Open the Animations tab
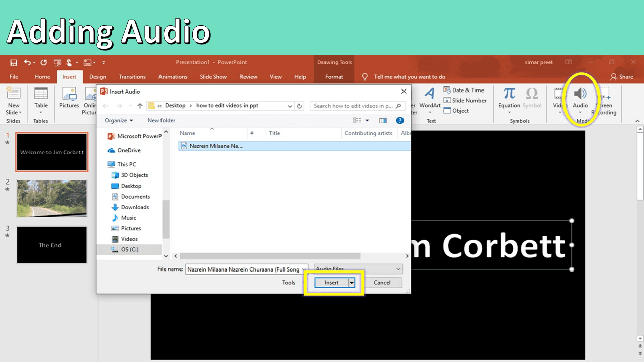 click(x=173, y=77)
